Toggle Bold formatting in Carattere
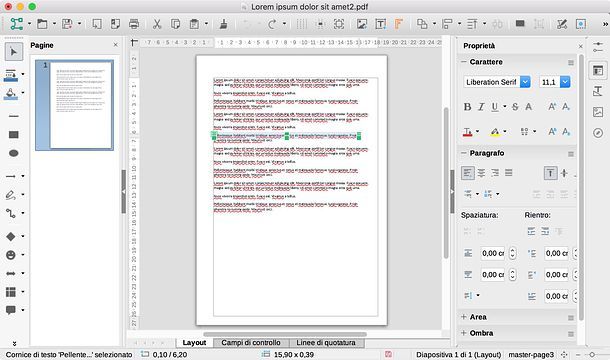This screenshot has width=610, height=360. (468, 107)
